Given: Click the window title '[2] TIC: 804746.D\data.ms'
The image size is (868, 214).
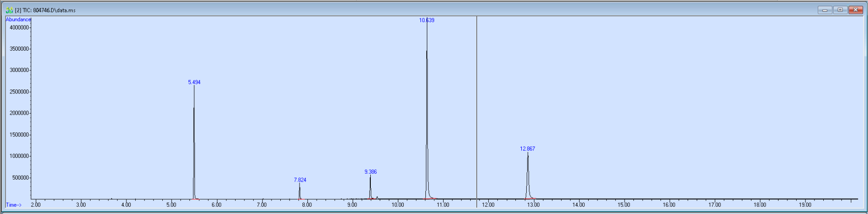Looking at the screenshot, I should (45, 10).
